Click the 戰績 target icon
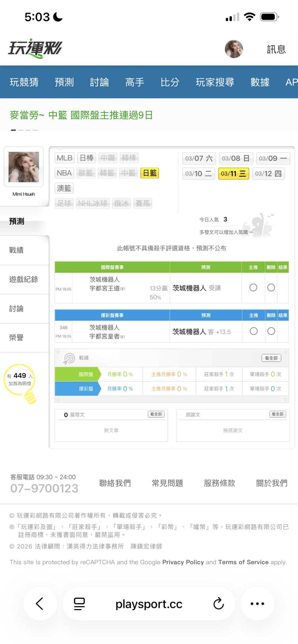Image resolution: width=298 pixels, height=644 pixels. pos(69,358)
